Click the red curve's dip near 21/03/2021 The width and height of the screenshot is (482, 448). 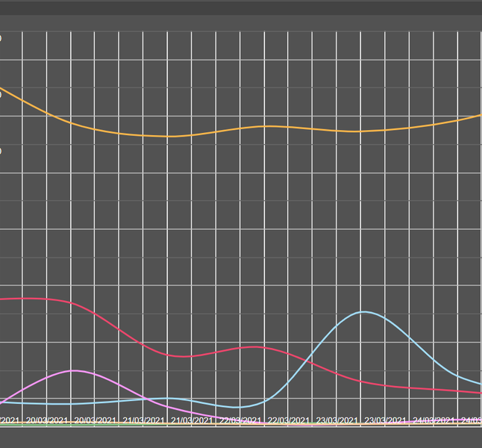184,356
